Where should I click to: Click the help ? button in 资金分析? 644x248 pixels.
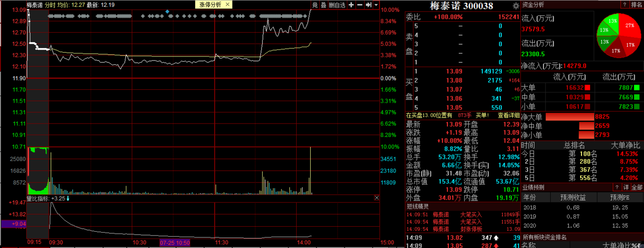(624, 4)
